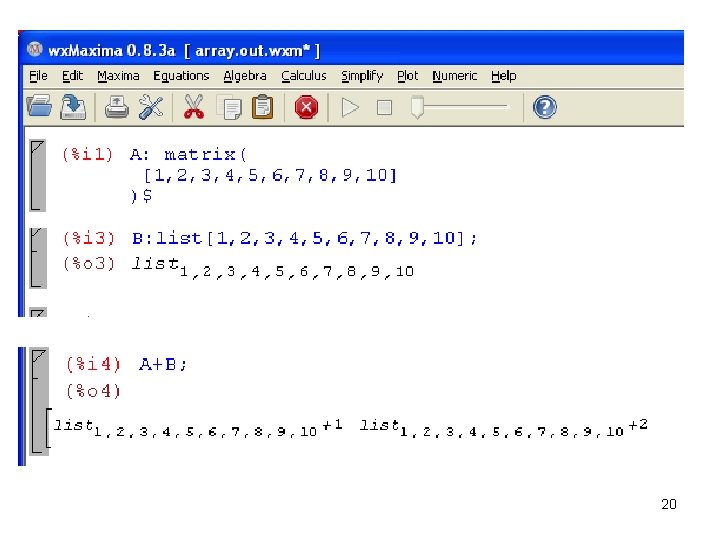Open the Simplify menu

point(362,76)
